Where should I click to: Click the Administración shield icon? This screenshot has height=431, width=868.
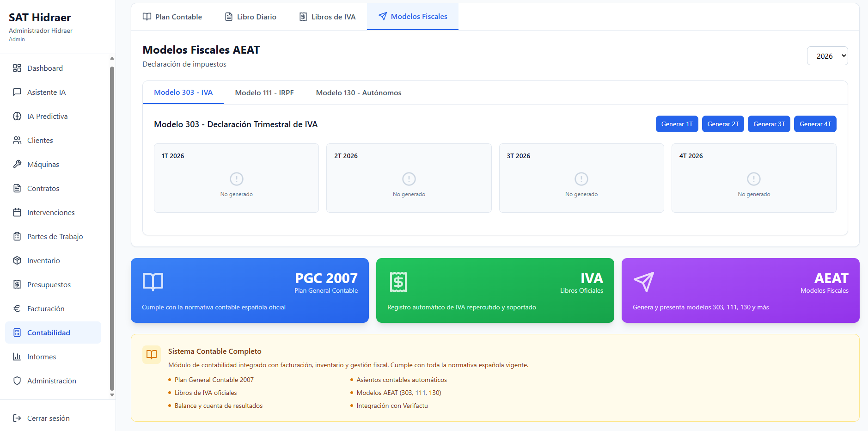pos(17,381)
